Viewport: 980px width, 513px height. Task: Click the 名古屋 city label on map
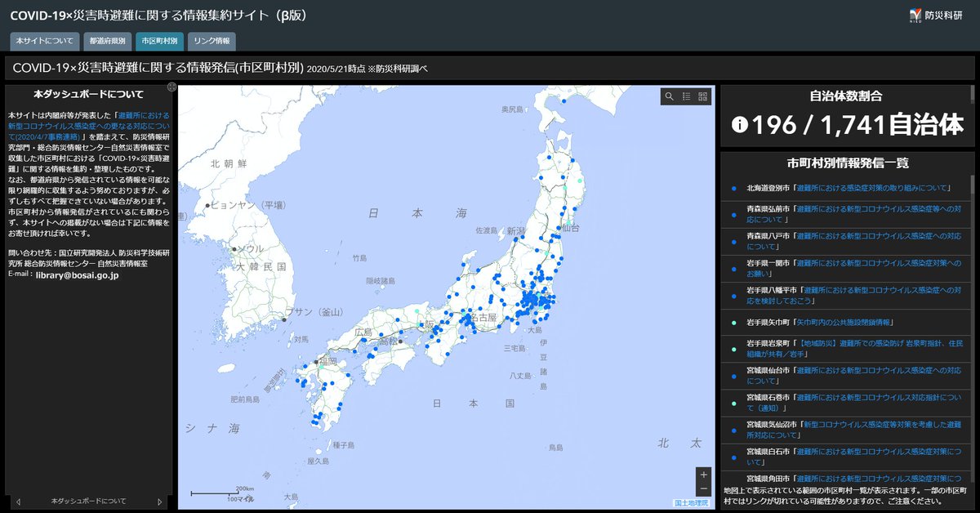pyautogui.click(x=482, y=316)
